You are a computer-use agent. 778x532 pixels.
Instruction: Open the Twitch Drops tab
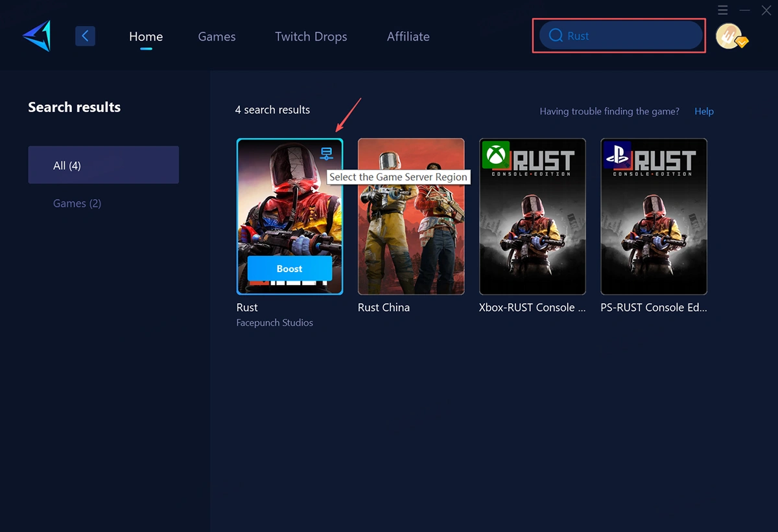pyautogui.click(x=311, y=37)
